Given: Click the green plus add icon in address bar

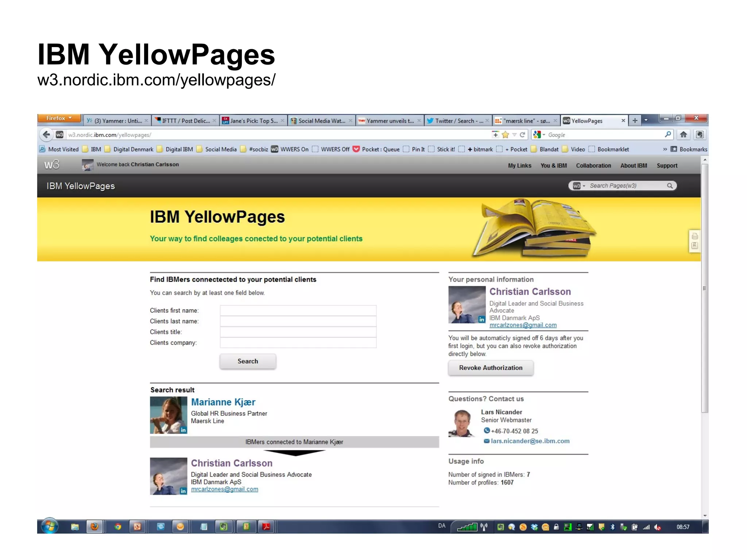Looking at the screenshot, I should [x=495, y=135].
